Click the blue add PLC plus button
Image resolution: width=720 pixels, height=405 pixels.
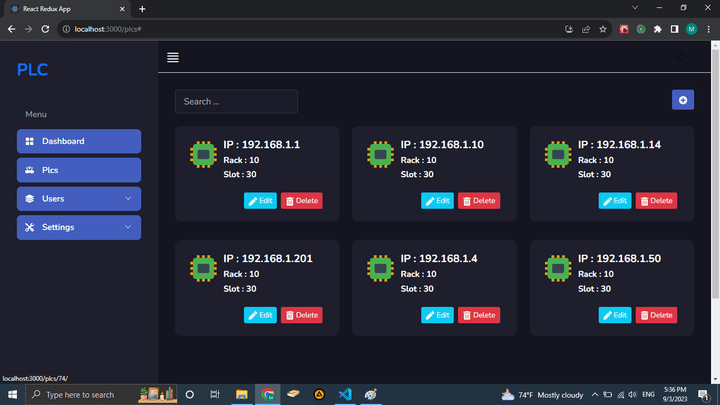tap(683, 100)
